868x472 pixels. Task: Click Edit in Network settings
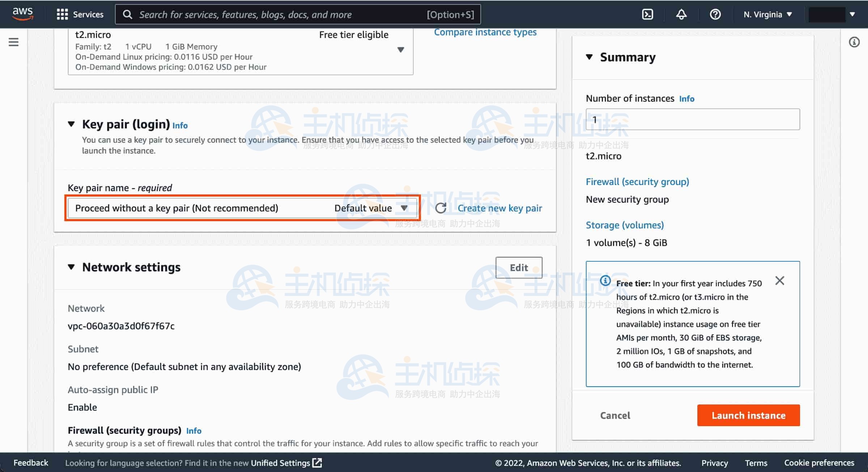click(519, 267)
